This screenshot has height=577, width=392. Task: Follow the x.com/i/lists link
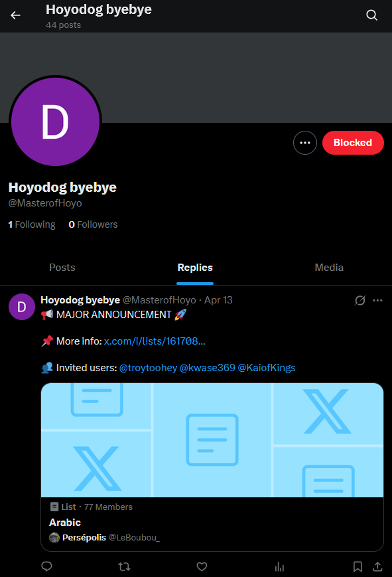[155, 341]
